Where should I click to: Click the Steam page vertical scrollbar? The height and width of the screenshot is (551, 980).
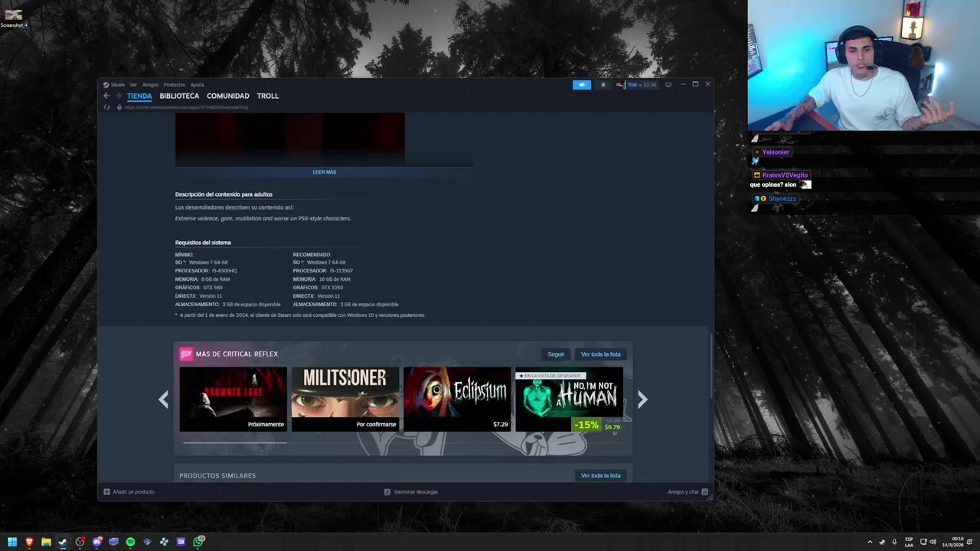[x=711, y=366]
